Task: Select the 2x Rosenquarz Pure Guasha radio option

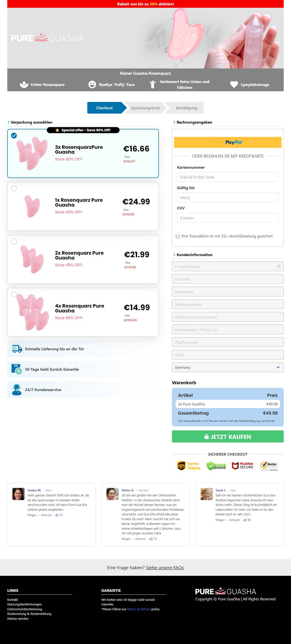Action: tap(14, 242)
